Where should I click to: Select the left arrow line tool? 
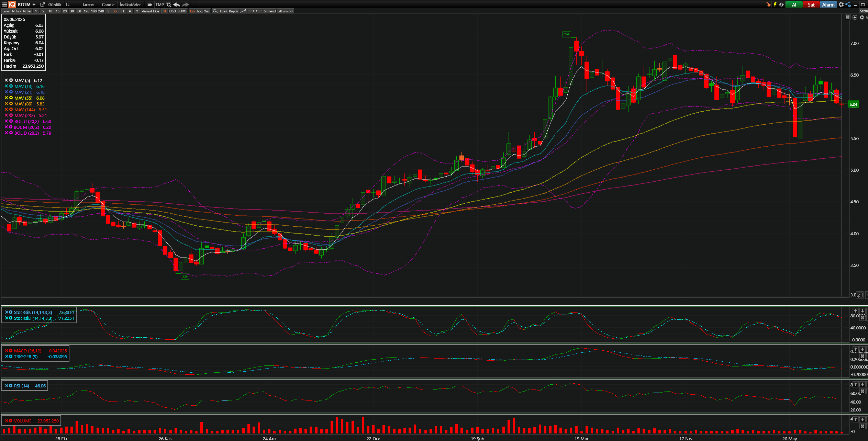click(259, 11)
